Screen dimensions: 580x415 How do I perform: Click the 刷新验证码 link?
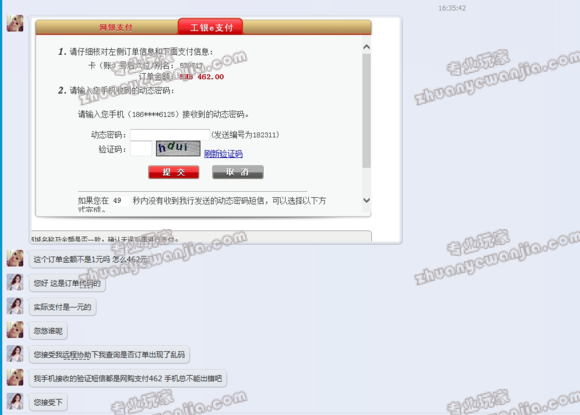click(223, 153)
